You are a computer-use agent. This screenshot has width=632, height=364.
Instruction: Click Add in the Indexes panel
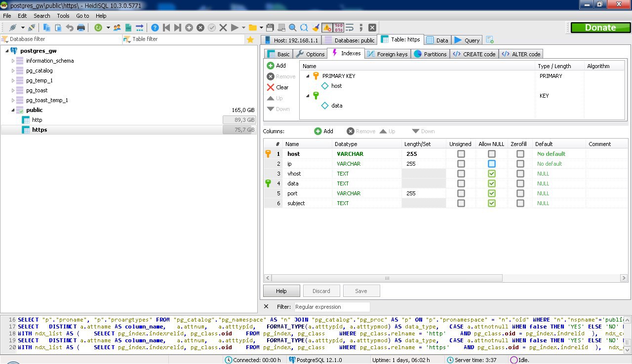(x=276, y=66)
